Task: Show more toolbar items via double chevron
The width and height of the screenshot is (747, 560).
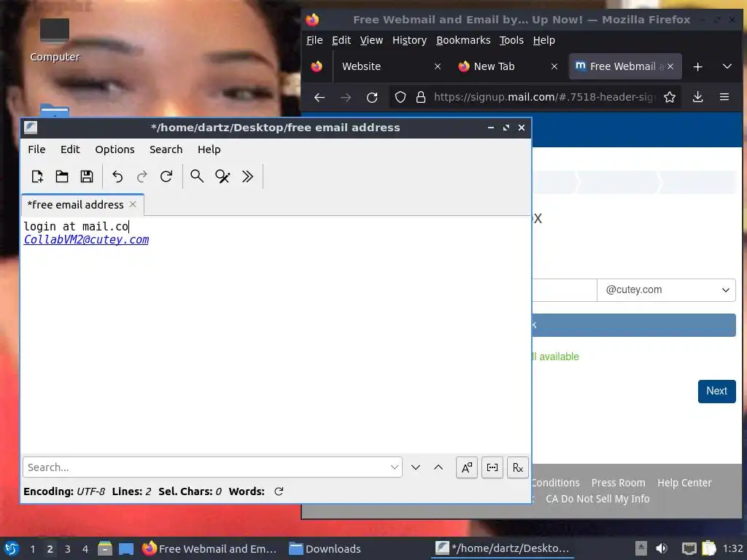Action: (247, 176)
